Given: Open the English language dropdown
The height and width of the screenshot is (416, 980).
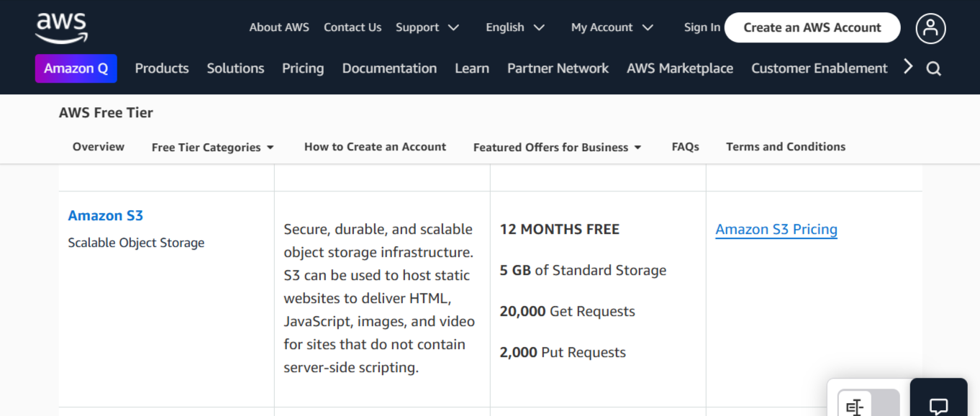Looking at the screenshot, I should point(515,27).
